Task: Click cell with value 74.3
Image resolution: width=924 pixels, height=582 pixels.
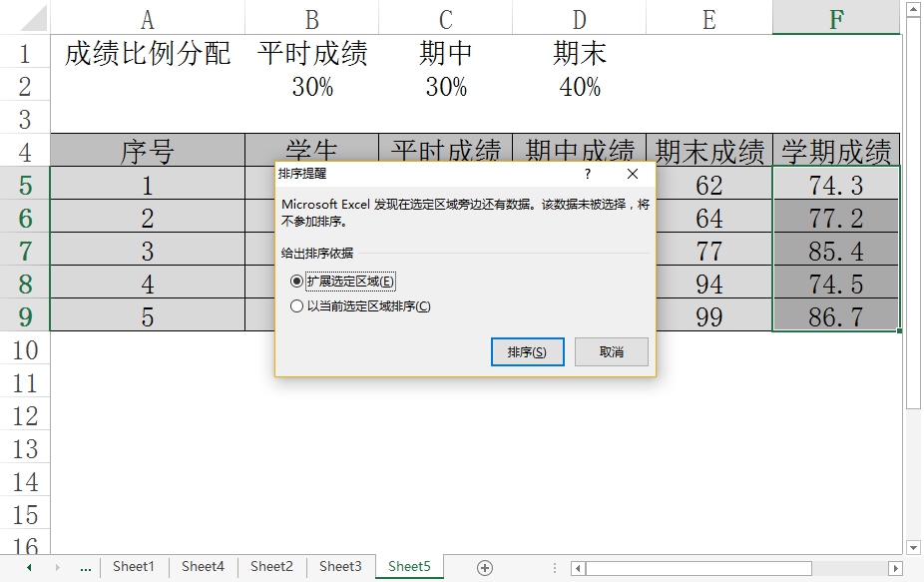Action: point(836,185)
